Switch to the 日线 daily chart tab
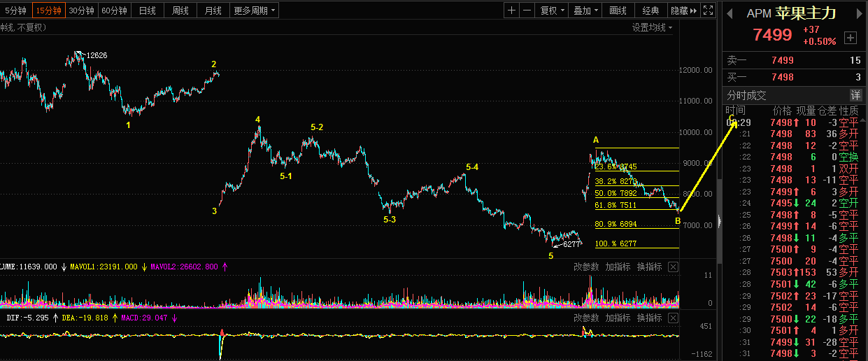Screen dimensions: 868x361 coord(148,10)
